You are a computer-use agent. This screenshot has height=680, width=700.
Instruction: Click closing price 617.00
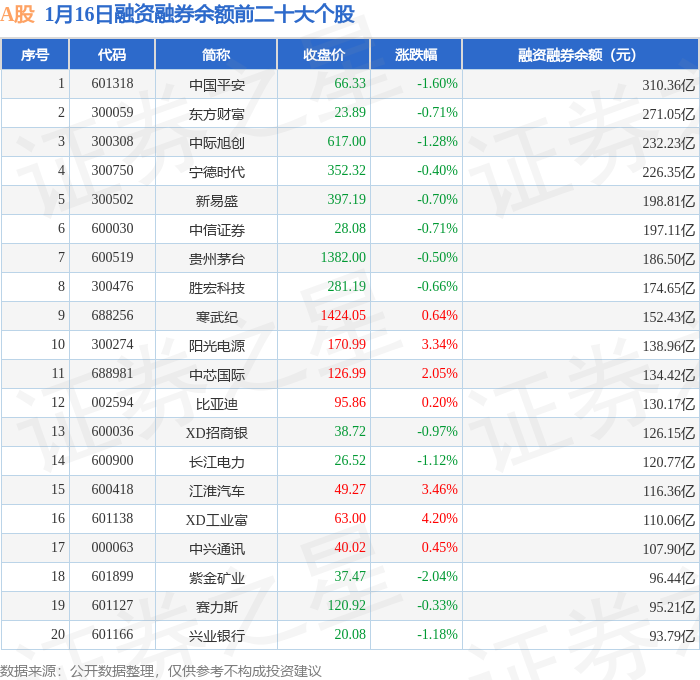[x=346, y=142]
